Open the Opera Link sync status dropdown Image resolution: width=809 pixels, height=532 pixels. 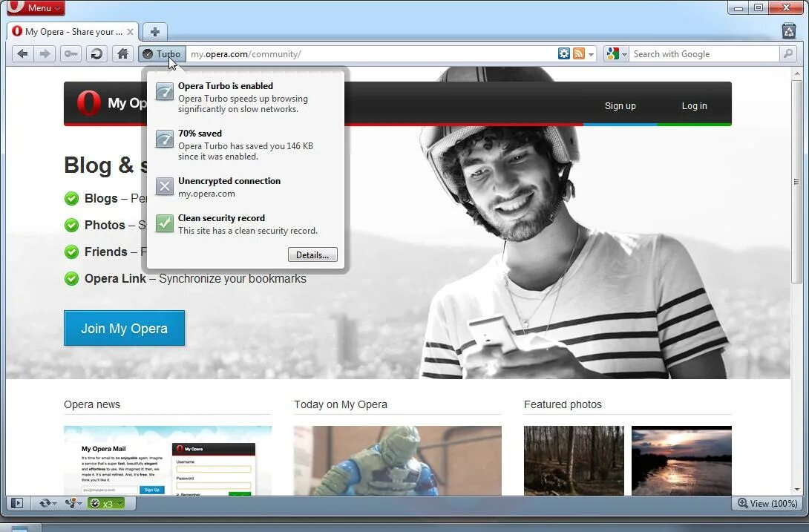tap(48, 503)
